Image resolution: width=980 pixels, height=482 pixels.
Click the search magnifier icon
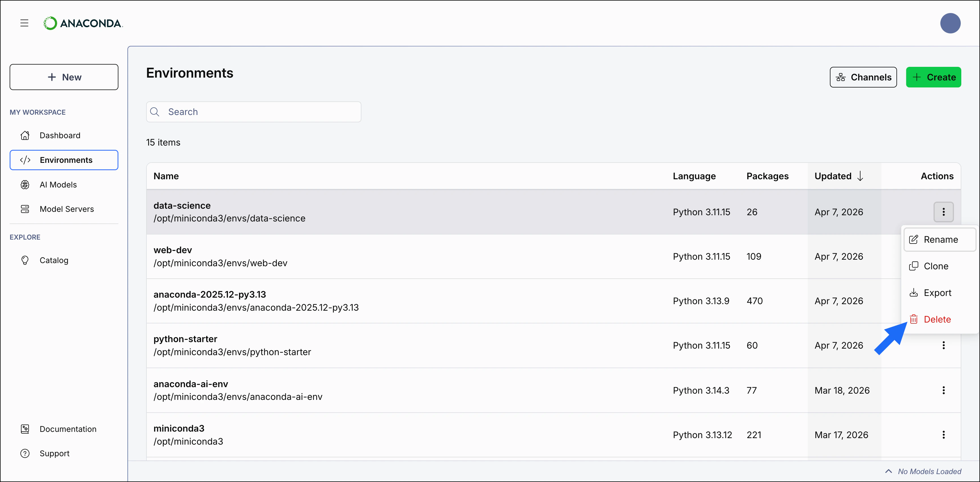155,112
